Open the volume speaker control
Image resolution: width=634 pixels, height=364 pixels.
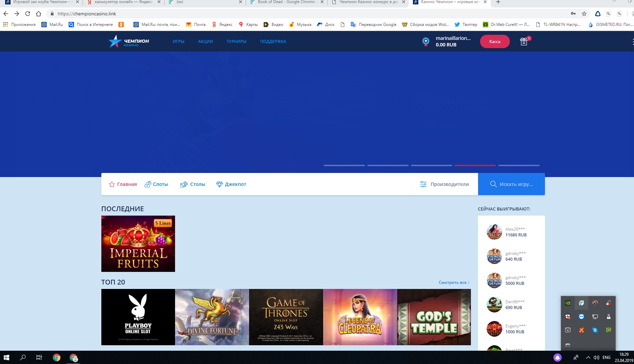[596, 358]
